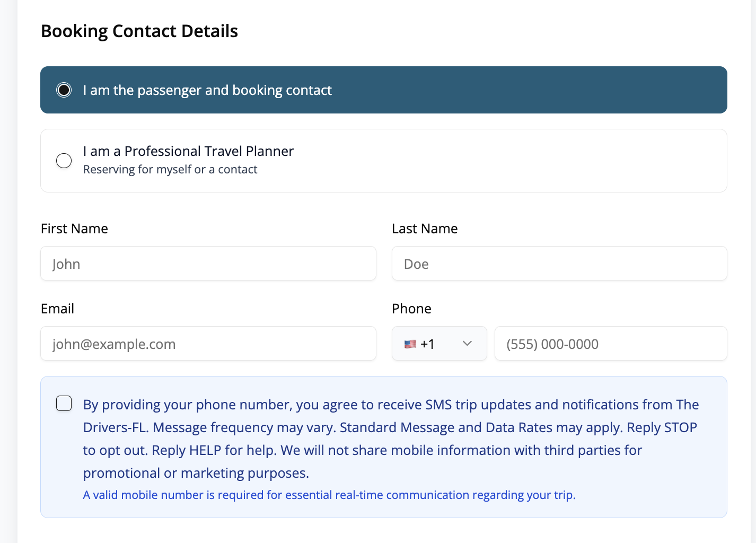This screenshot has width=756, height=543.
Task: Expand the country code chevron arrow
Action: tap(467, 344)
